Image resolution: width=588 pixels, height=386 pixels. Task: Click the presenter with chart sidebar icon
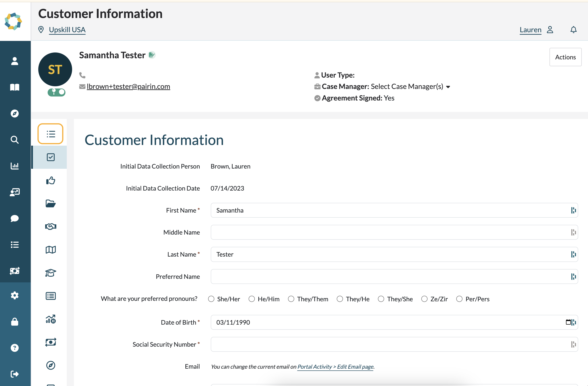pos(15,192)
